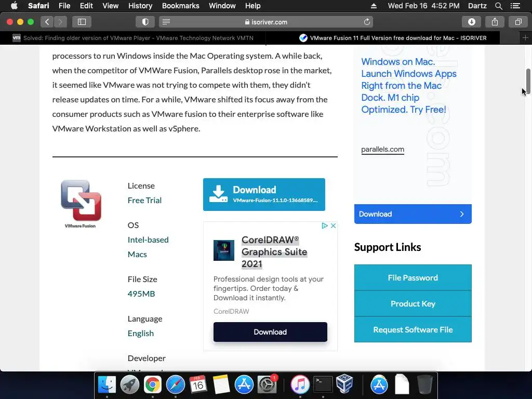
Task: Open Reader view from the address bar
Action: click(166, 22)
